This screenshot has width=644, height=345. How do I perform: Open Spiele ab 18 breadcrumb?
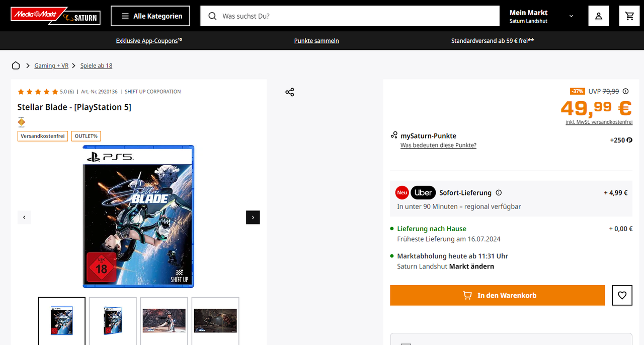pos(96,65)
